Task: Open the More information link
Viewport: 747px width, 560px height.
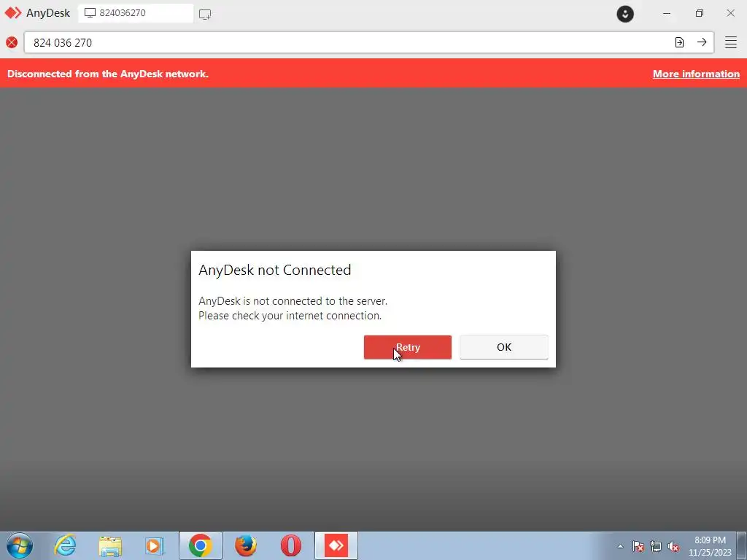Action: coord(696,74)
